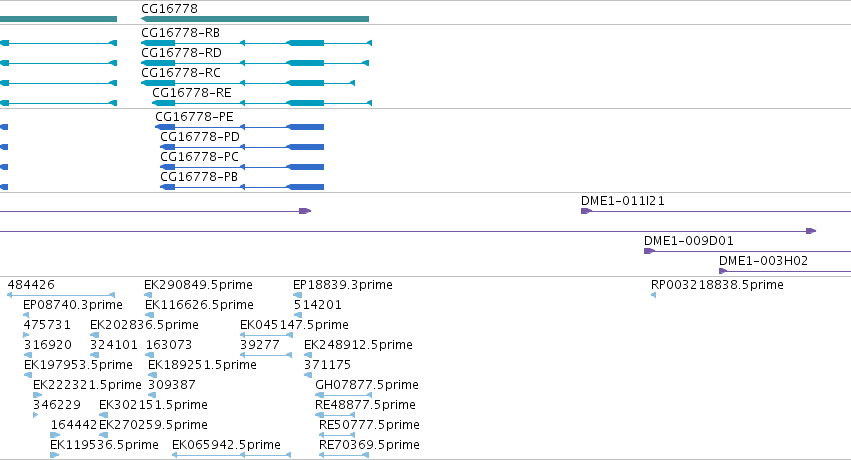Click the CG16778 gene bar

click(x=255, y=19)
